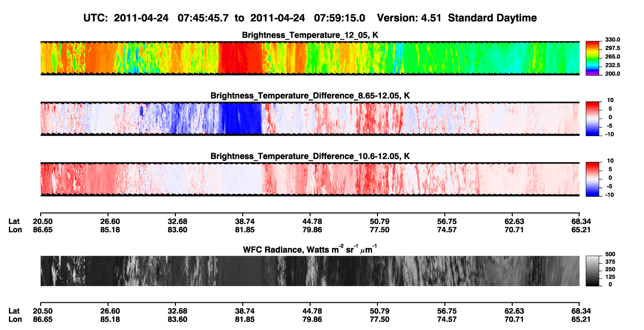Click the Brightness_Temperature_Difference_10.6-12.05, K title
Image resolution: width=644 pixels, height=330 pixels.
(310, 156)
